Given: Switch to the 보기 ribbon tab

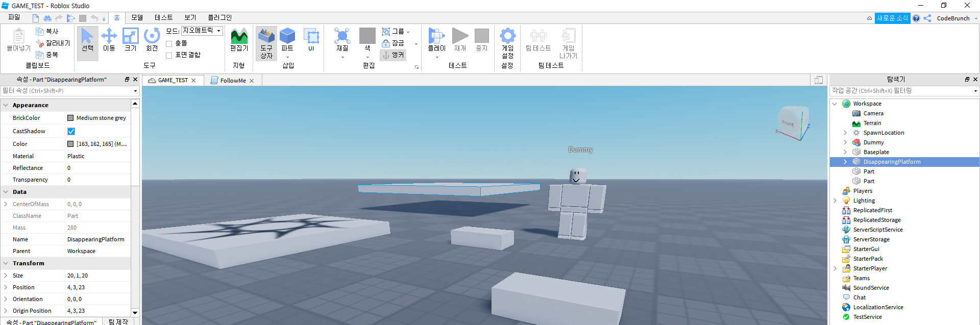Looking at the screenshot, I should [190, 18].
